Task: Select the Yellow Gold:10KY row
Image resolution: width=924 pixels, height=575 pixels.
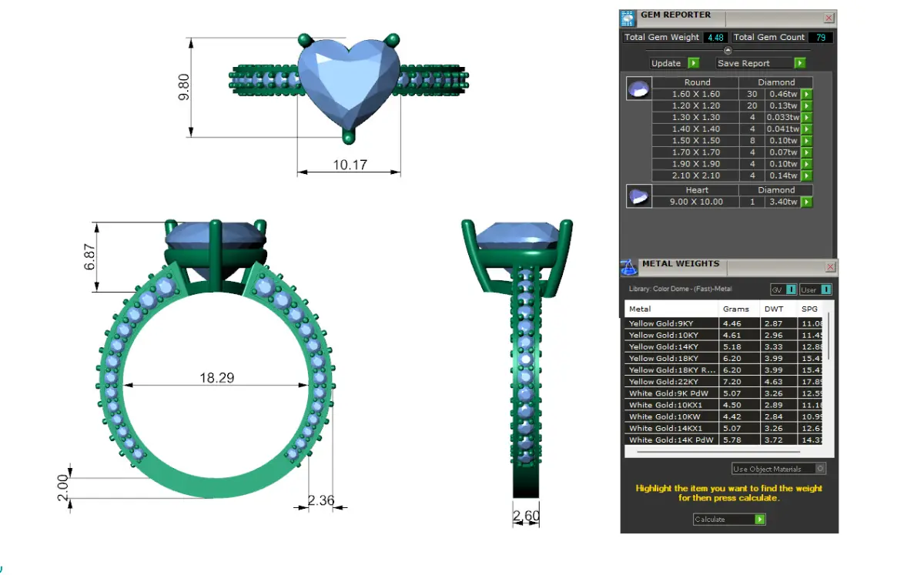Action: [724, 335]
